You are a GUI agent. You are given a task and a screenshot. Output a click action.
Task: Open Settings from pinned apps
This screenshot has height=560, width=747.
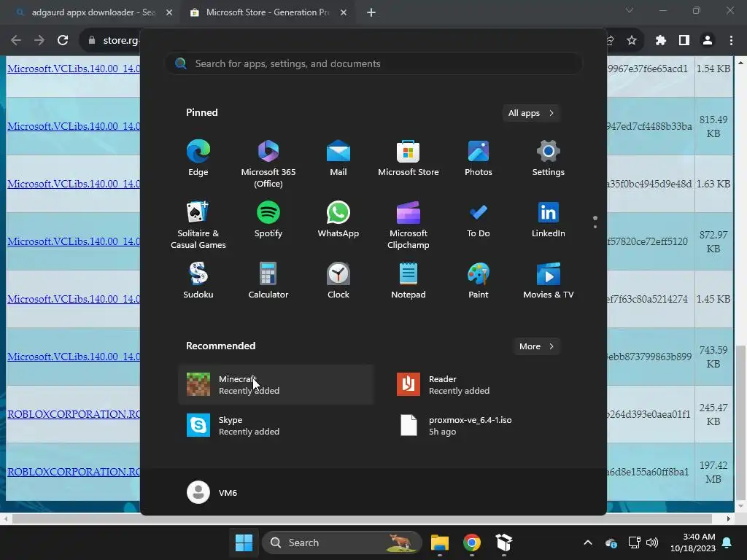(549, 158)
